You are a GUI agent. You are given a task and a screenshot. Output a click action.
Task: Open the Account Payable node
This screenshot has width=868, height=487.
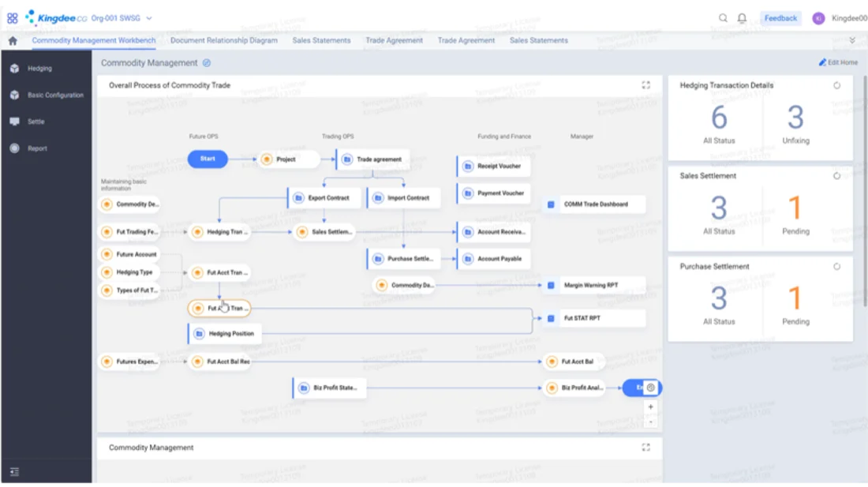(494, 258)
